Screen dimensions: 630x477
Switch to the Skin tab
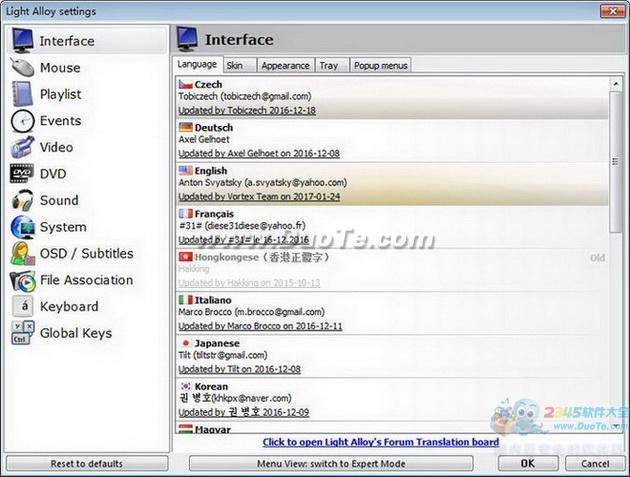(240, 65)
